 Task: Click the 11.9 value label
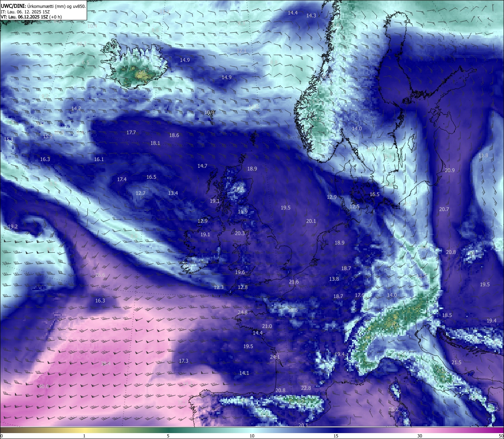[x=243, y=211]
